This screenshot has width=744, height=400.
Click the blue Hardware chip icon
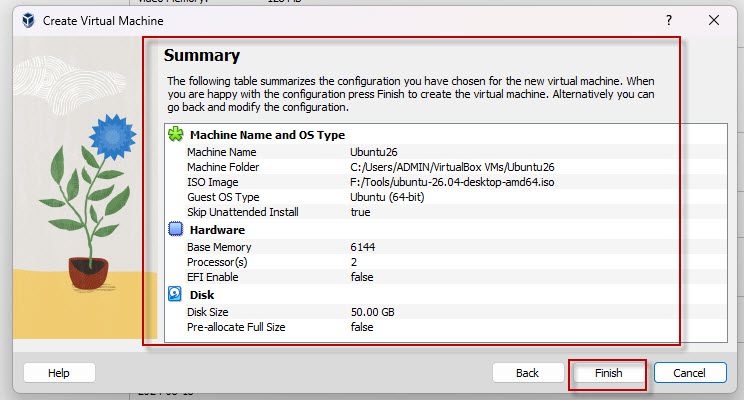(x=176, y=229)
